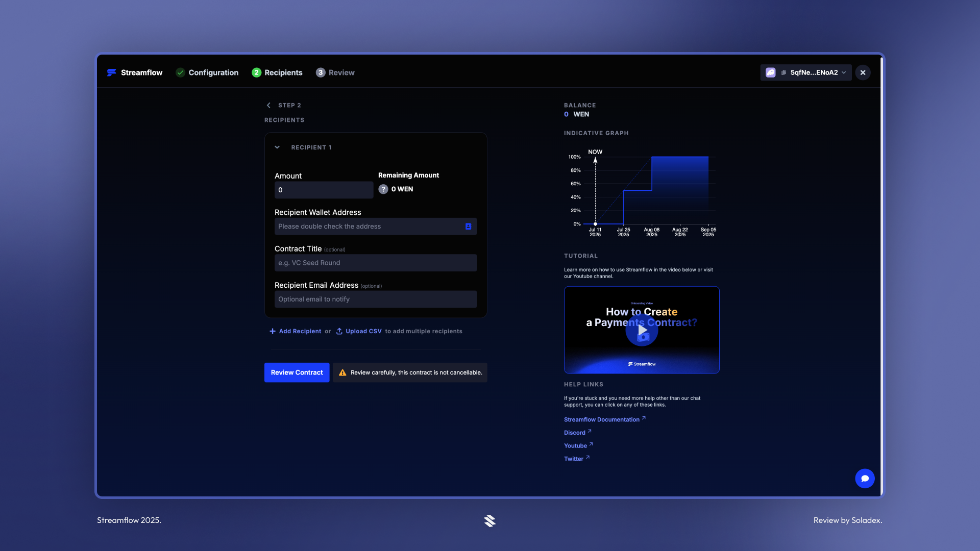Click the Remaining Amount question mark icon
Screen dimensions: 980x551
383,189
